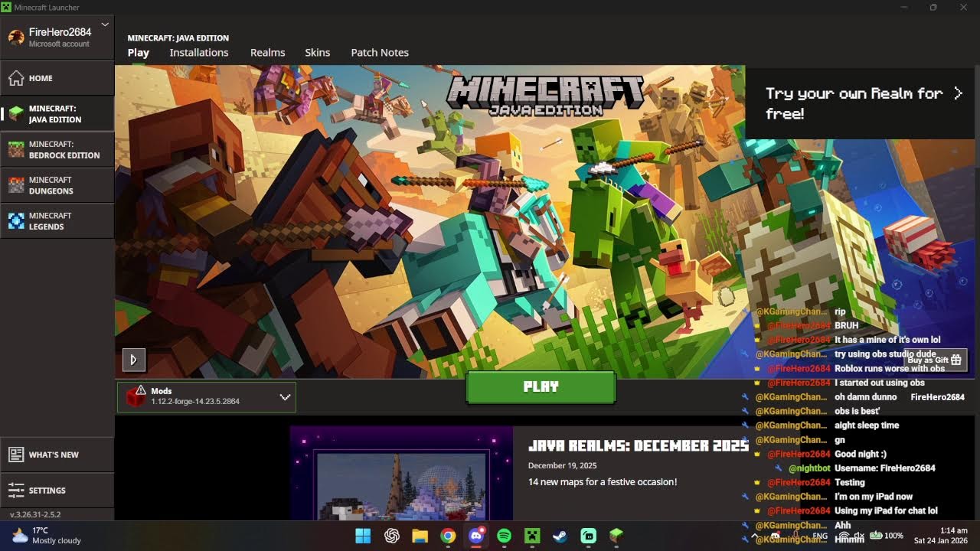Click the December 19, 2025 date text
Screen dimensions: 980x551
563,465
